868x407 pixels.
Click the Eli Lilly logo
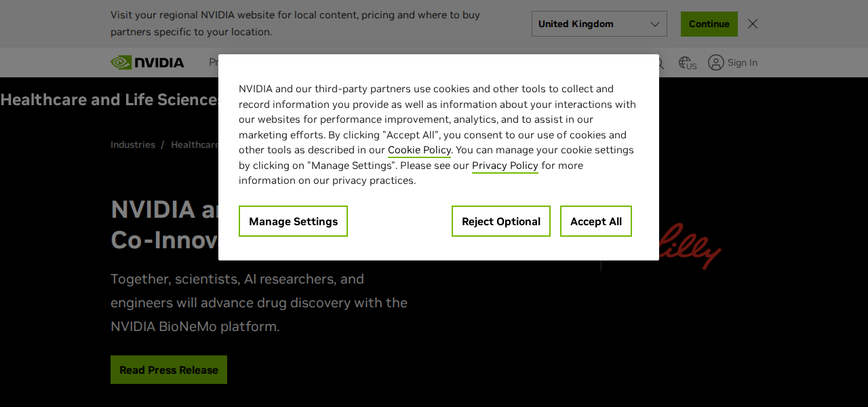688,246
